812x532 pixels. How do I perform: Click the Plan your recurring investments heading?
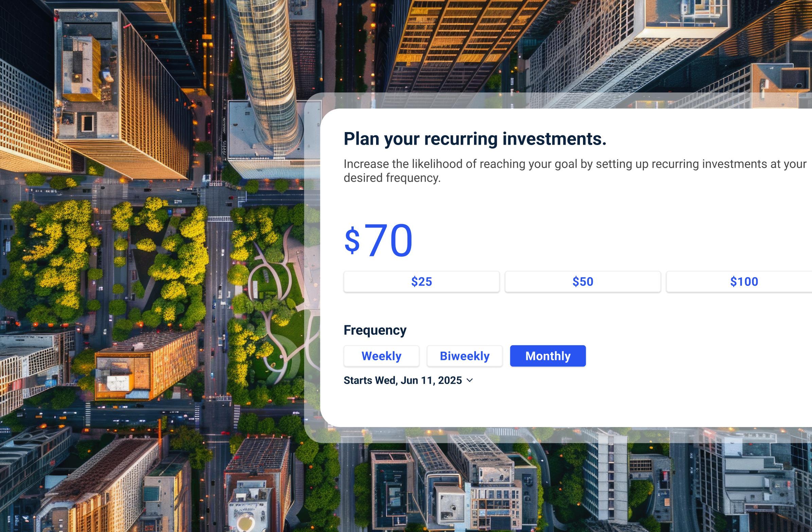[x=475, y=139]
